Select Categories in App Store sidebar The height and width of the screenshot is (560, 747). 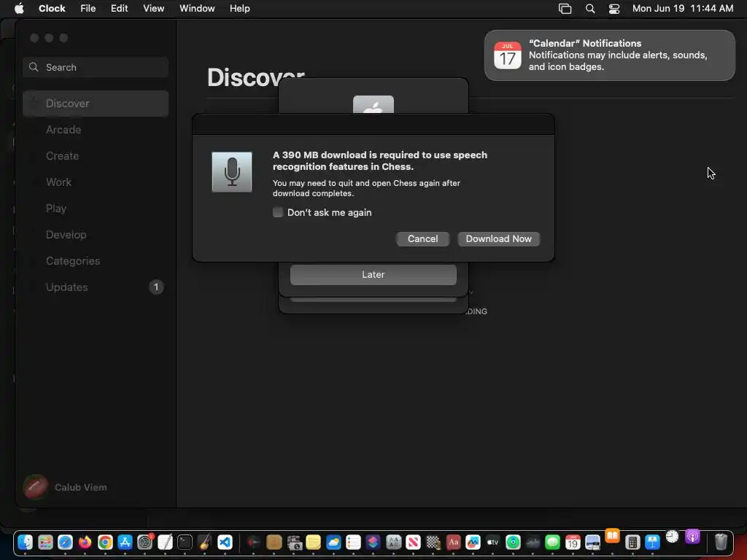tap(96, 261)
